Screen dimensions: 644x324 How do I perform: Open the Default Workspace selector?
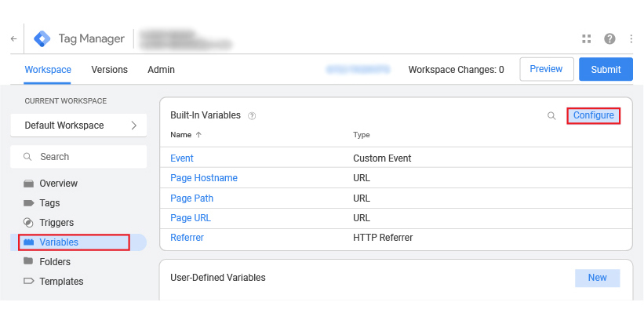click(x=78, y=126)
